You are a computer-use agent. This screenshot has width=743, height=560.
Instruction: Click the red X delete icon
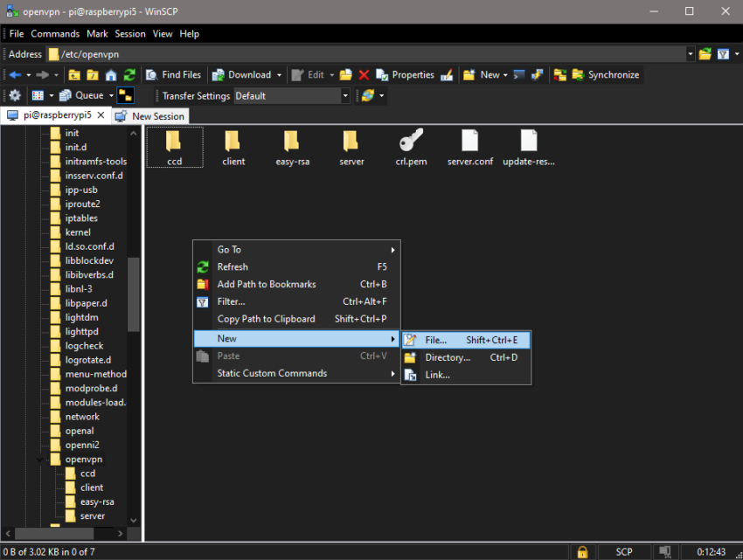tap(364, 75)
